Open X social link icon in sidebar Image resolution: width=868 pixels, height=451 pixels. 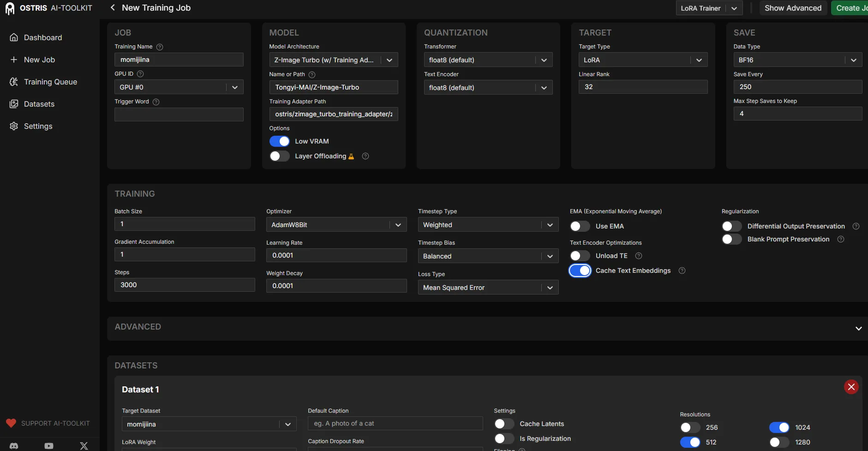click(84, 446)
